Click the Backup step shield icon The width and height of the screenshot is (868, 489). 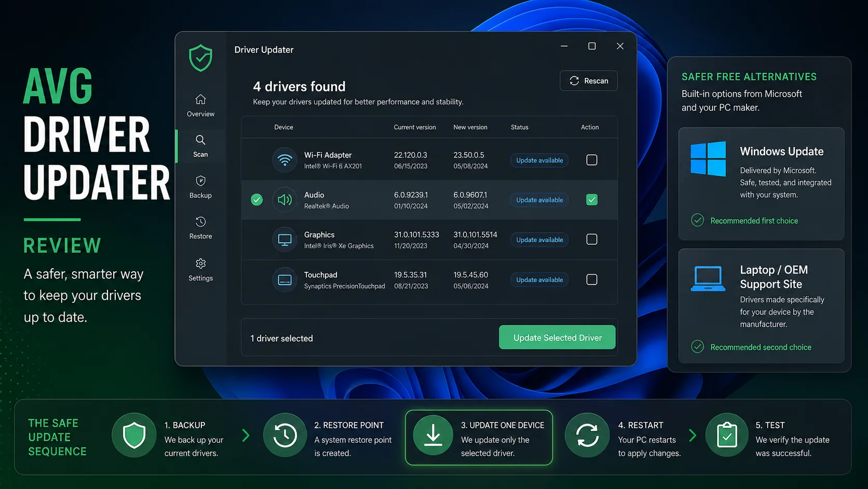pos(134,435)
